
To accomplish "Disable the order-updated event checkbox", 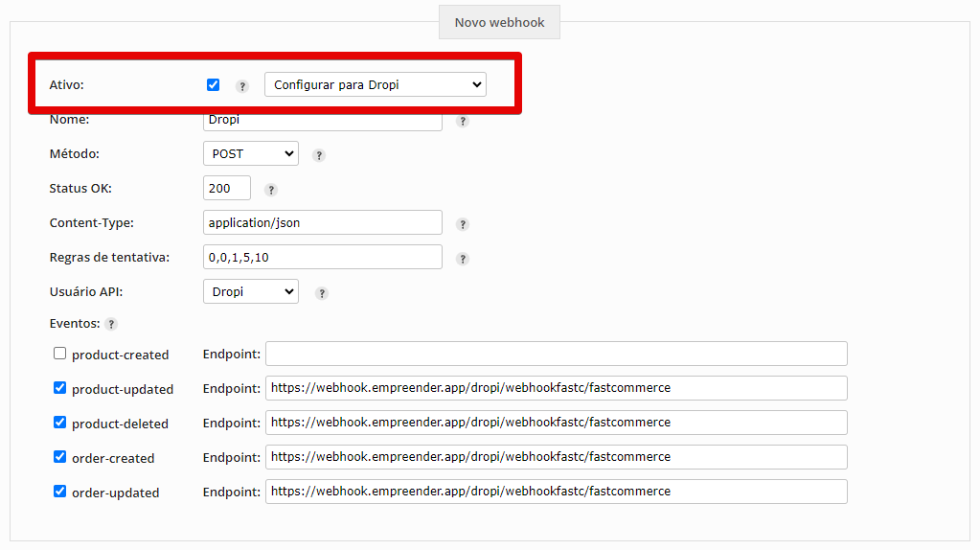I will click(59, 491).
